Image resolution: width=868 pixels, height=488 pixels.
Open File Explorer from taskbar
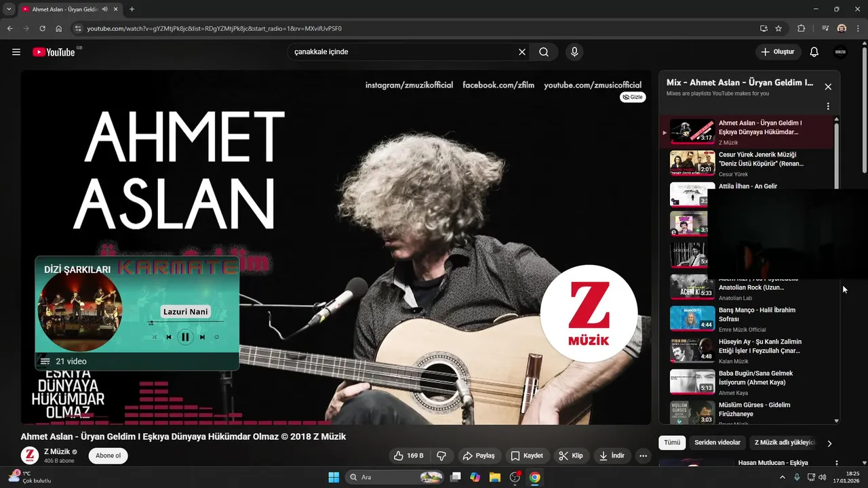coord(495,477)
